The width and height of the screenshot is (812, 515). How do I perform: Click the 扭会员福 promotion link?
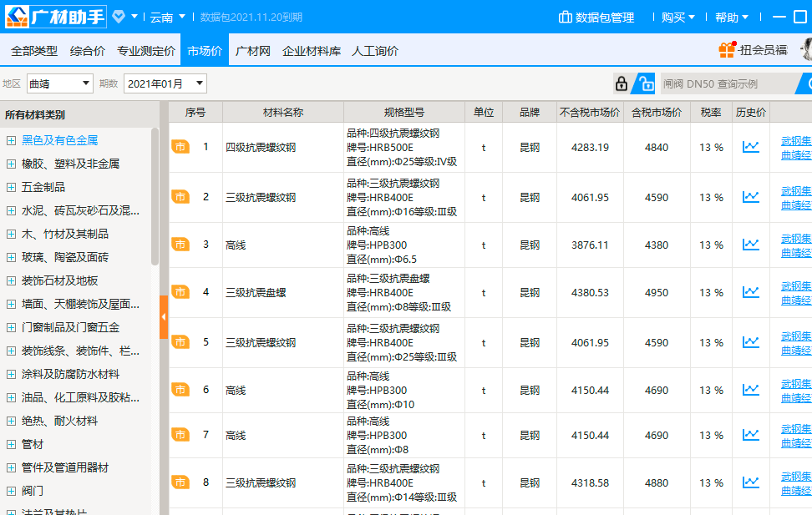(764, 50)
